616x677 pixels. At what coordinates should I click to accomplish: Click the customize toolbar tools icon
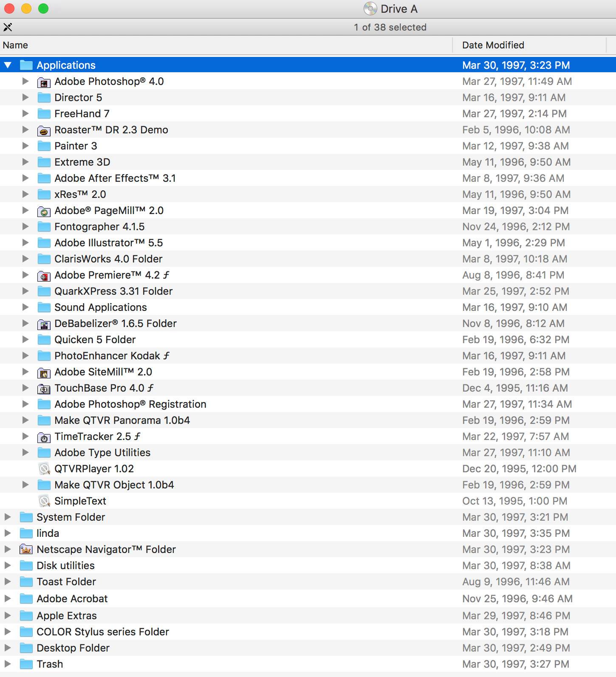click(8, 27)
